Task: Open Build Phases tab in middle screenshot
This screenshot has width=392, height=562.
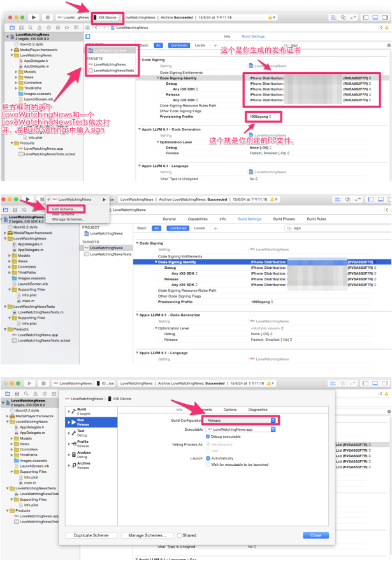Action: pos(284,219)
